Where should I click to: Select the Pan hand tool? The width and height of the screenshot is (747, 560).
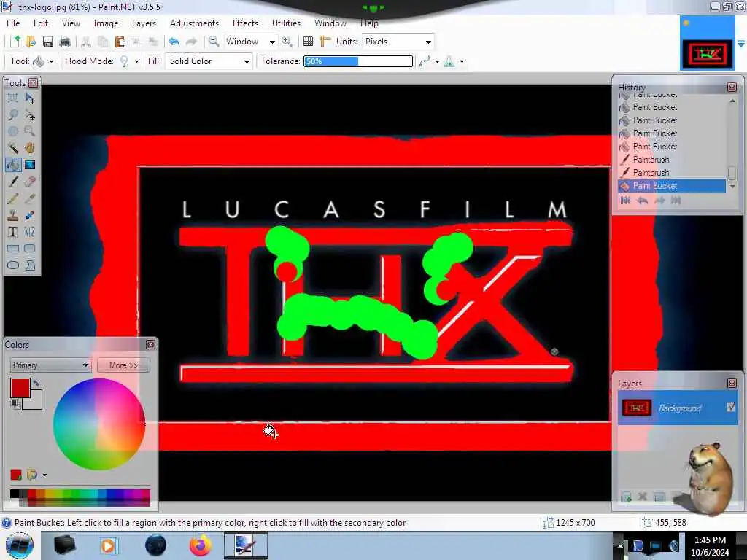(30, 148)
